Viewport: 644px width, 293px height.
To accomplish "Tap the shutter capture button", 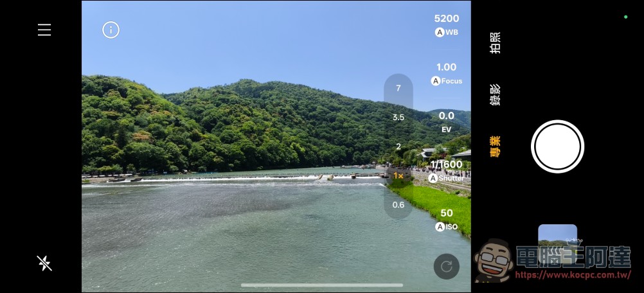I will click(x=557, y=146).
